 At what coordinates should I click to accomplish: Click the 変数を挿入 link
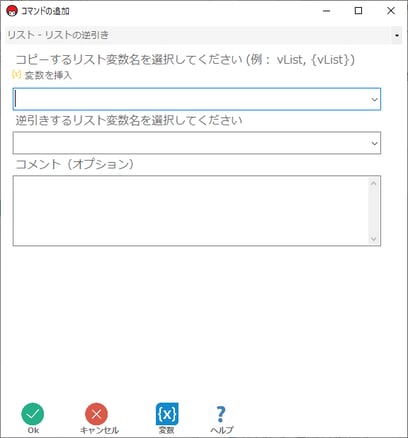(48, 75)
